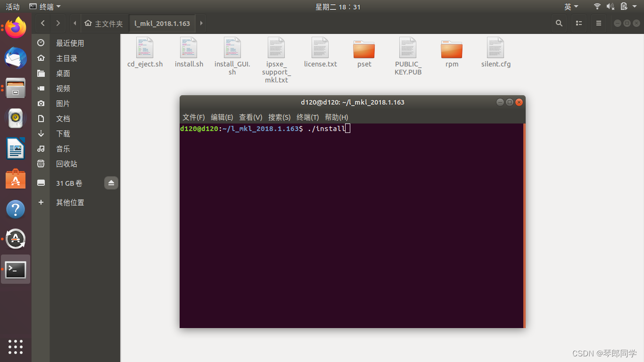Show all applications grid

16,346
